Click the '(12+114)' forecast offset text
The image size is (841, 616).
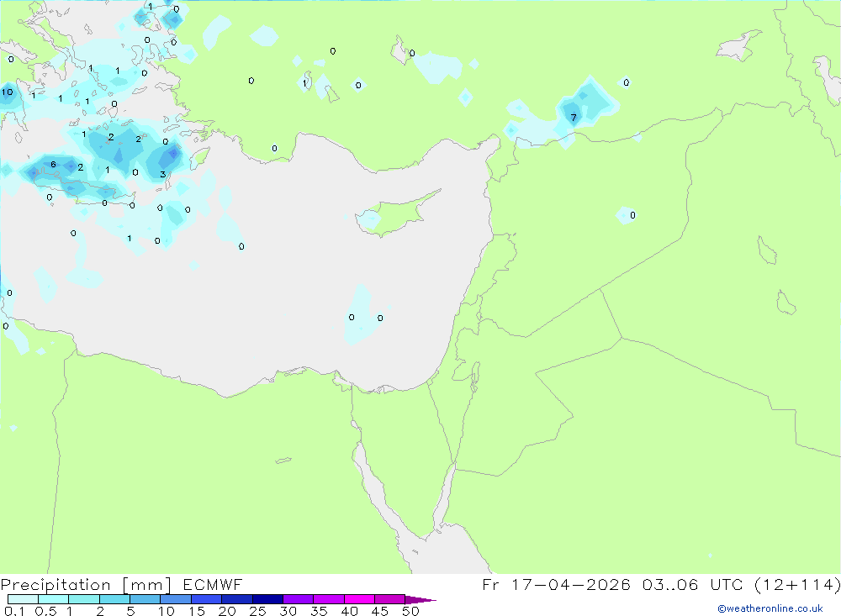click(797, 584)
